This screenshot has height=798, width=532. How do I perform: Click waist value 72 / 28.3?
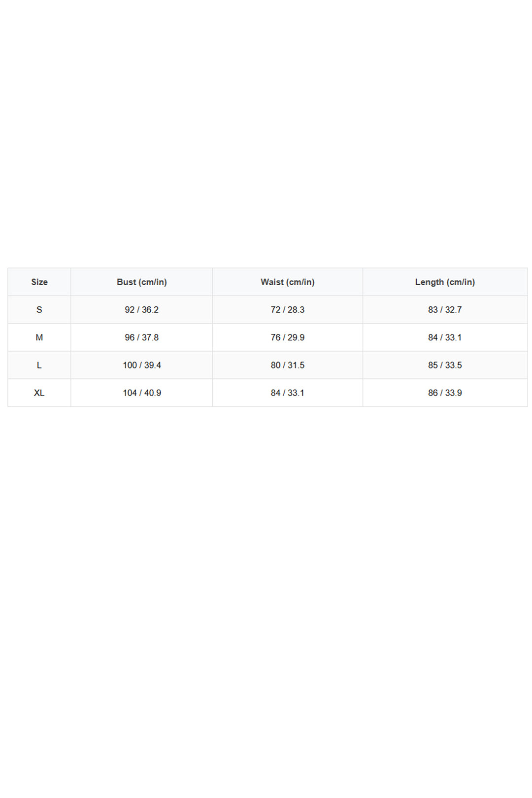288,310
